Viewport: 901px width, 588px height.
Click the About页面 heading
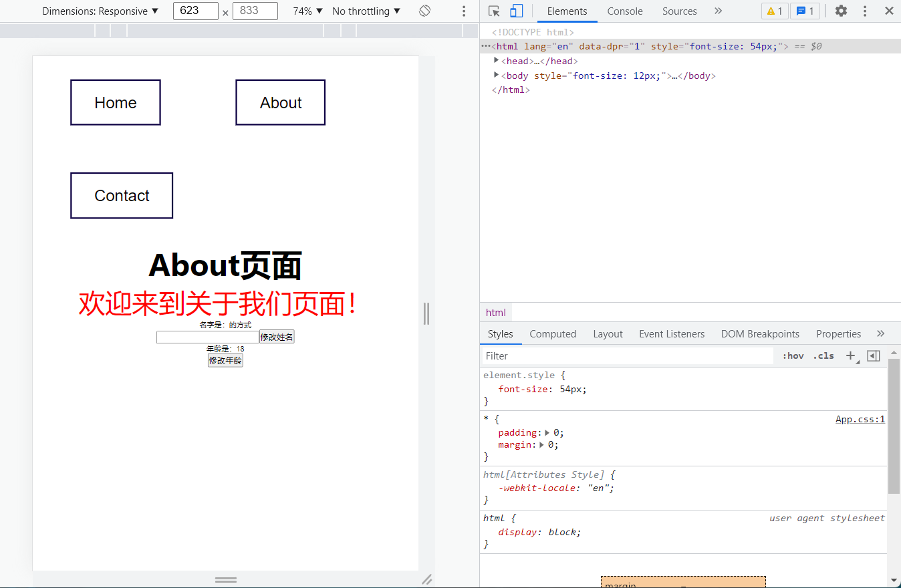(225, 265)
